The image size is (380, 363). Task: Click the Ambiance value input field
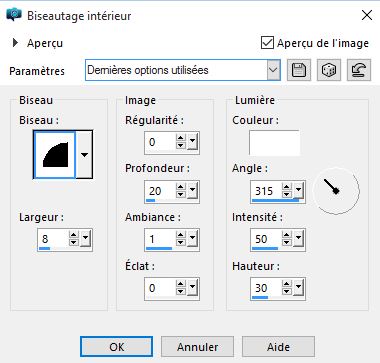click(x=160, y=239)
